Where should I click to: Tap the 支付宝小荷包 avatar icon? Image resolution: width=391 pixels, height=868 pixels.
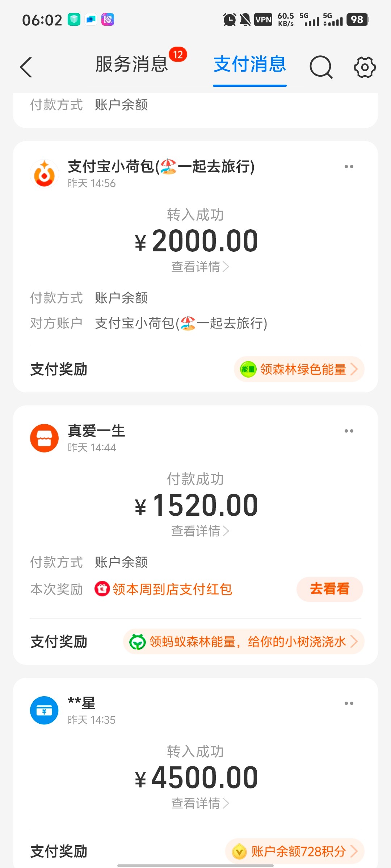click(x=44, y=174)
